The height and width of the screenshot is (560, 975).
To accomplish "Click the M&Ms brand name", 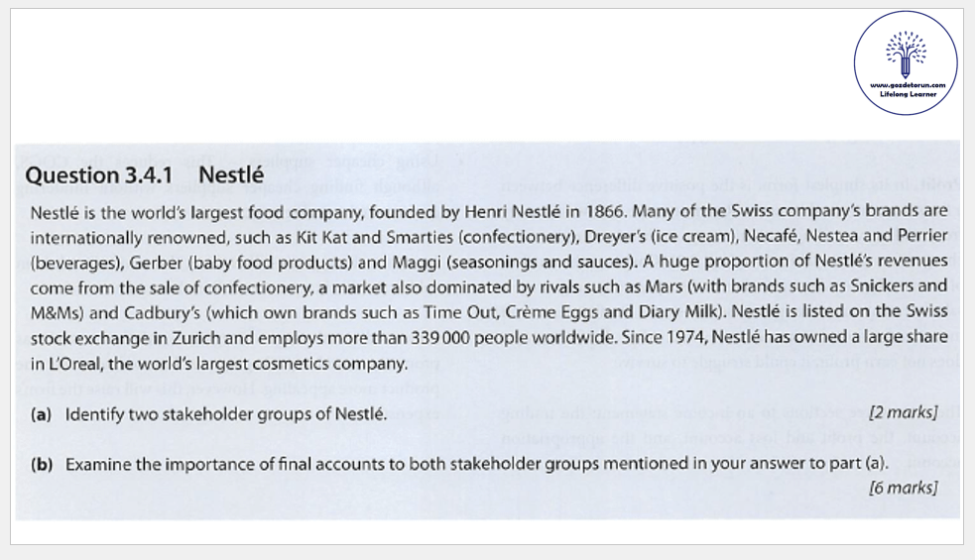I will click(x=53, y=312).
